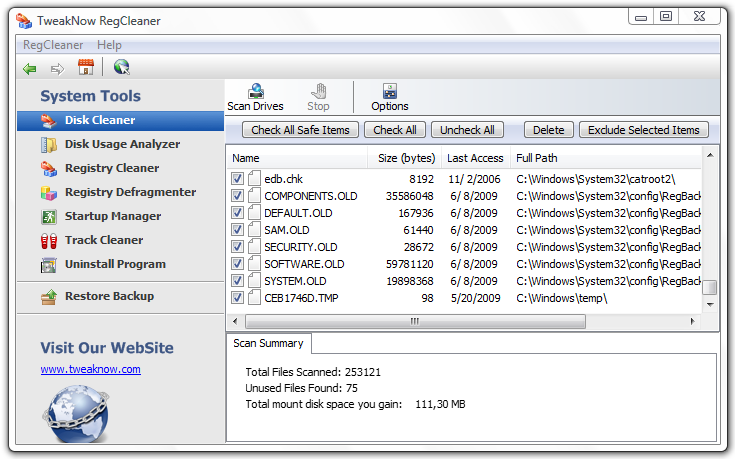Click the Track Cleaner shoes icon
The height and width of the screenshot is (459, 735).
49,241
